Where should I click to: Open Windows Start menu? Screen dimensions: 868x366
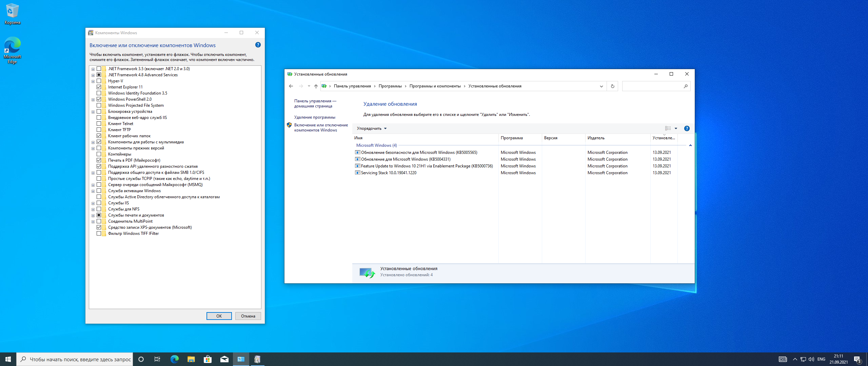(8, 359)
